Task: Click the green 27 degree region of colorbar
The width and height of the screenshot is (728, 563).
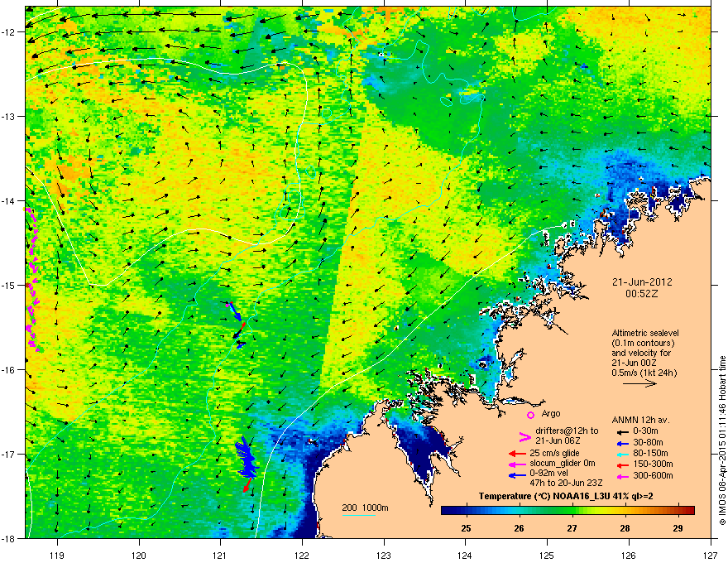Action: pos(572,510)
